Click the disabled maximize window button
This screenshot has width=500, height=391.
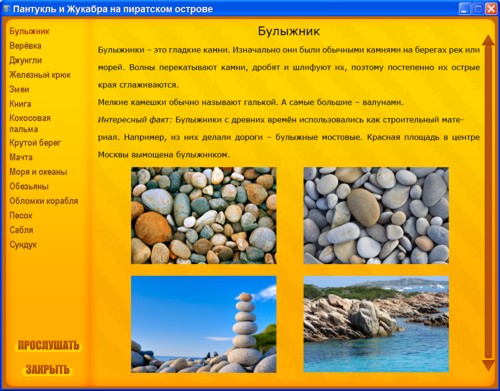point(478,9)
